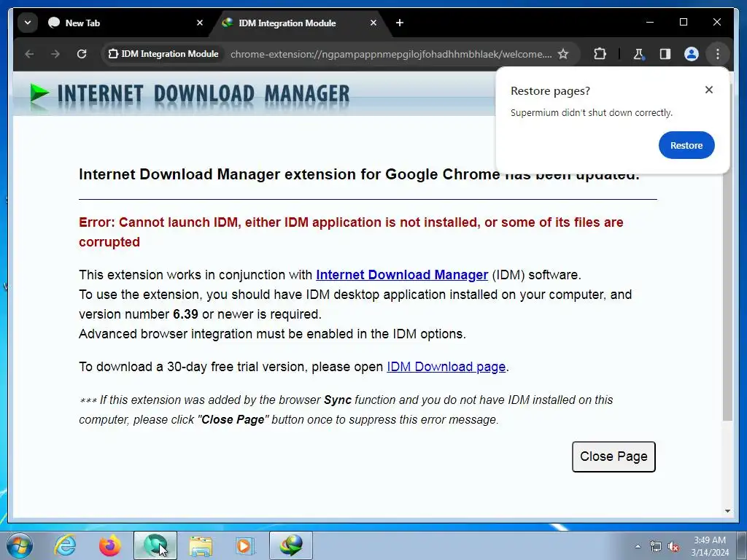This screenshot has height=560, width=747.
Task: Close the IDM Integration Module tab
Action: coord(373,23)
